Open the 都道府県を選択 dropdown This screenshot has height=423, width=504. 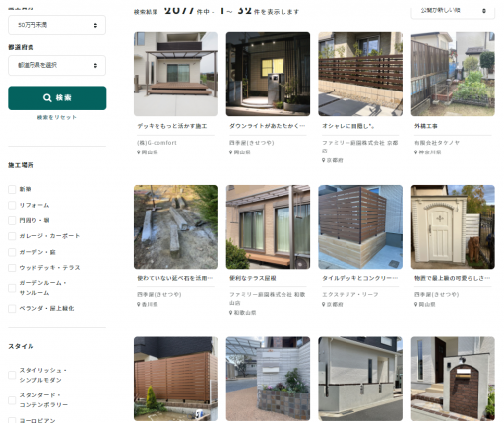click(57, 65)
